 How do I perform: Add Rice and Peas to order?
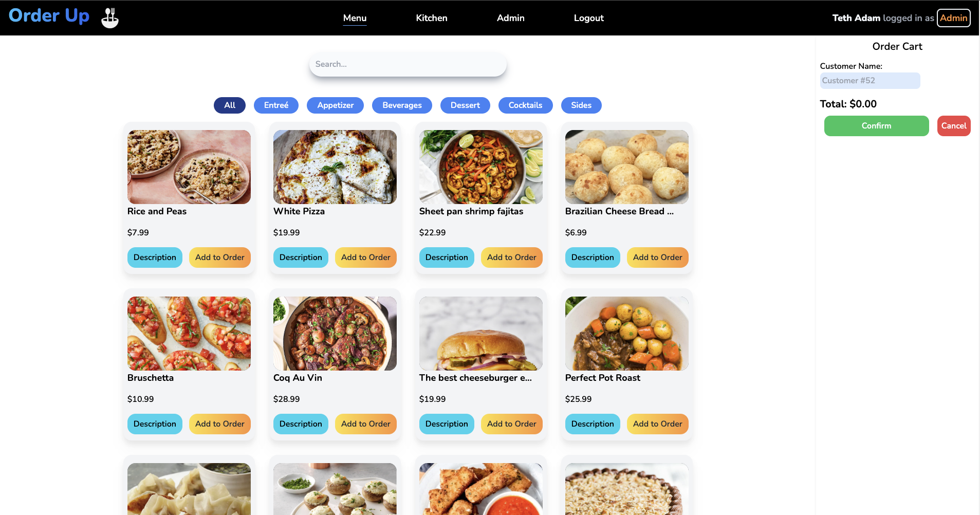[219, 257]
